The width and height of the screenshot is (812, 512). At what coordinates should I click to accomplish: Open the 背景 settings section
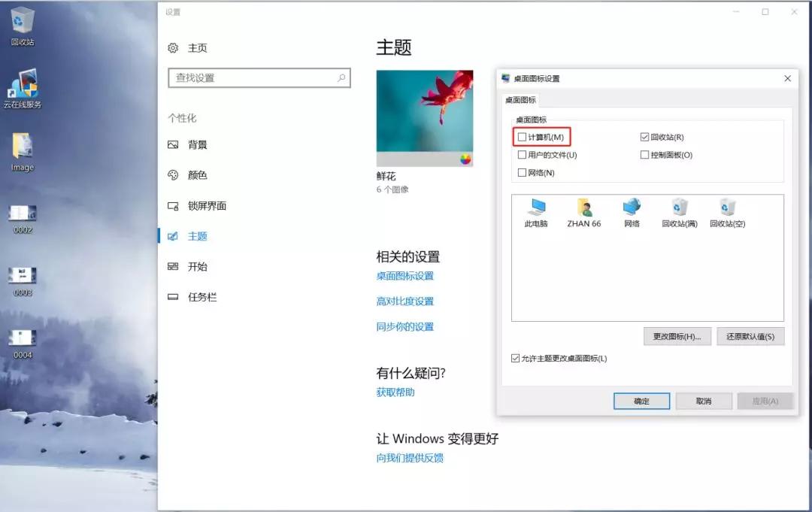[198, 144]
